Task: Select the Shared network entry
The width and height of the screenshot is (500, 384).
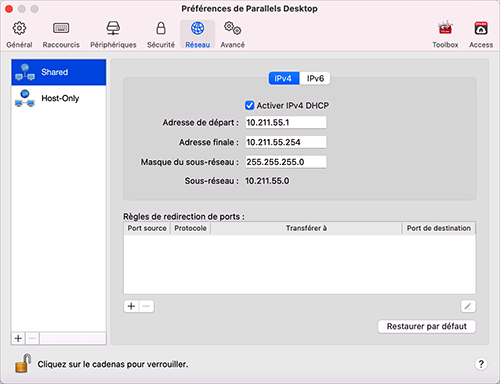Action: coord(59,72)
